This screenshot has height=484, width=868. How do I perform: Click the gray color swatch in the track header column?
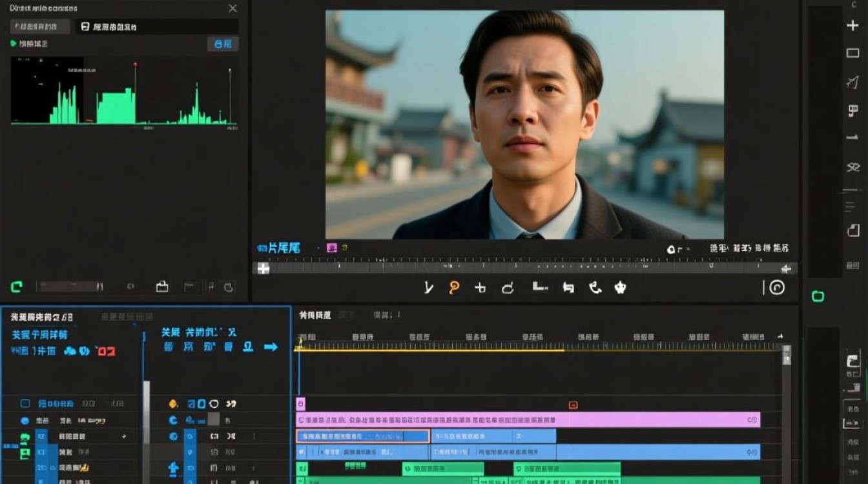[214, 419]
